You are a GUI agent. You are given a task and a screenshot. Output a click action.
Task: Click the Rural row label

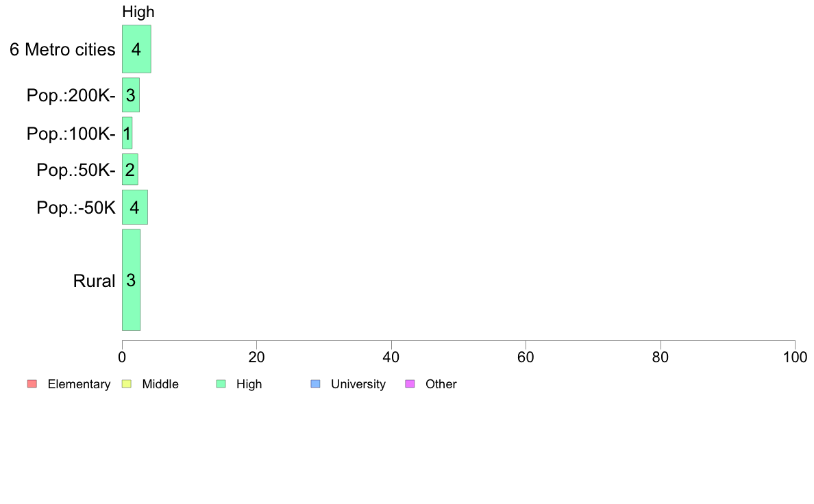point(94,281)
